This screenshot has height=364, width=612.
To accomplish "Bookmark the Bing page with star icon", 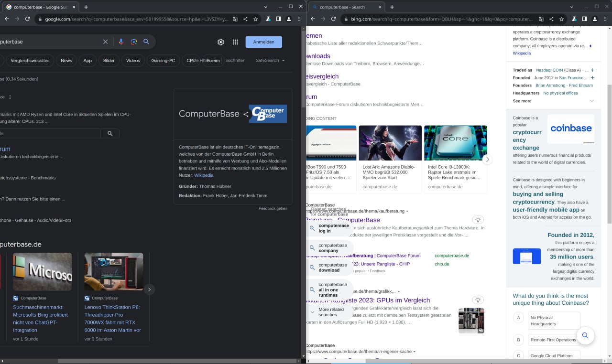I will 562,19.
